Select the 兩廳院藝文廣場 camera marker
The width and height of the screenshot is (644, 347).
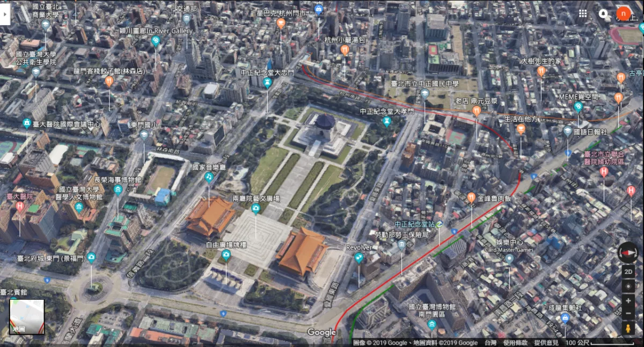pyautogui.click(x=255, y=208)
